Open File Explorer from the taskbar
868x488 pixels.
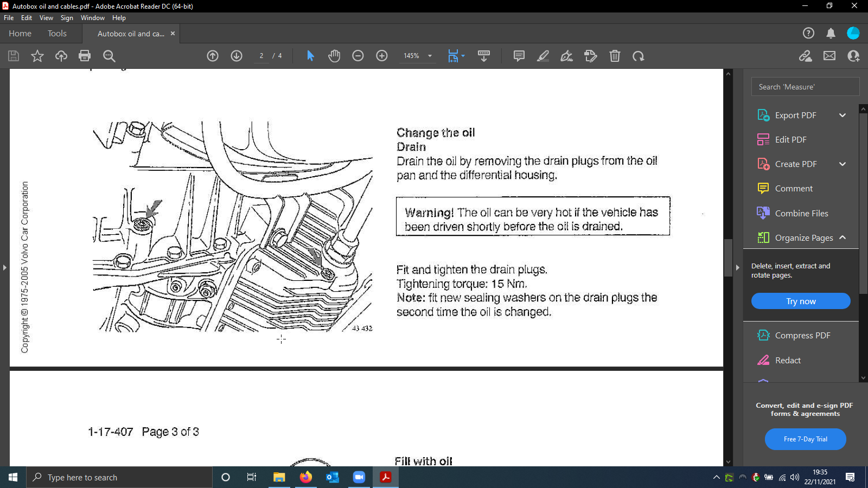click(279, 477)
